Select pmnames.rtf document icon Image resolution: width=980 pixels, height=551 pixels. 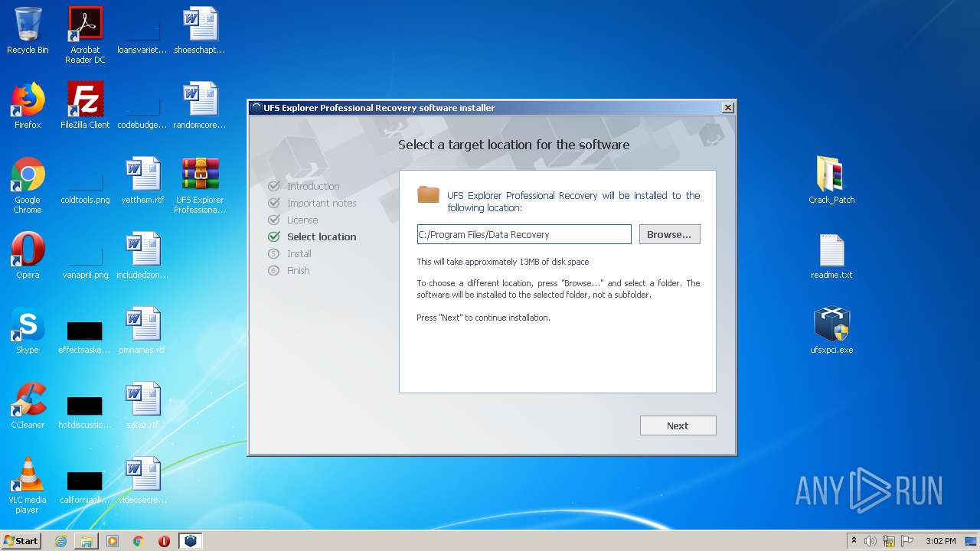coord(142,331)
